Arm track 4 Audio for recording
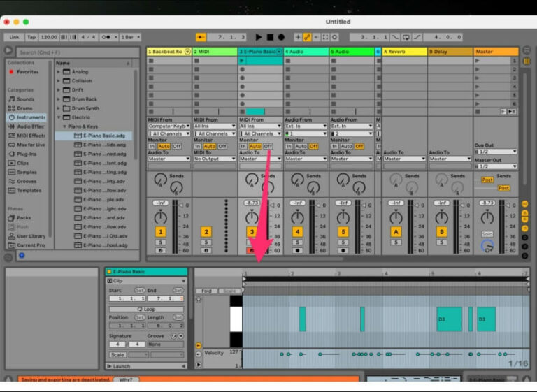The width and height of the screenshot is (537, 392). (297, 251)
